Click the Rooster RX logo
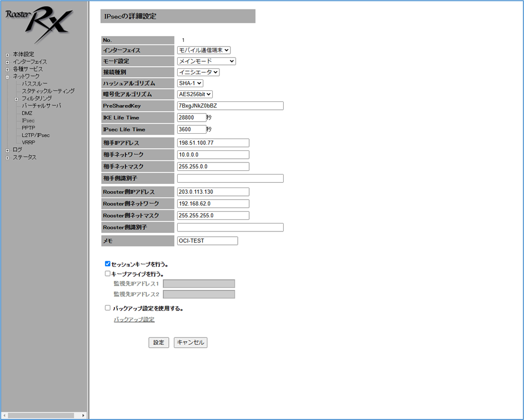The width and height of the screenshot is (524, 420). click(x=39, y=24)
